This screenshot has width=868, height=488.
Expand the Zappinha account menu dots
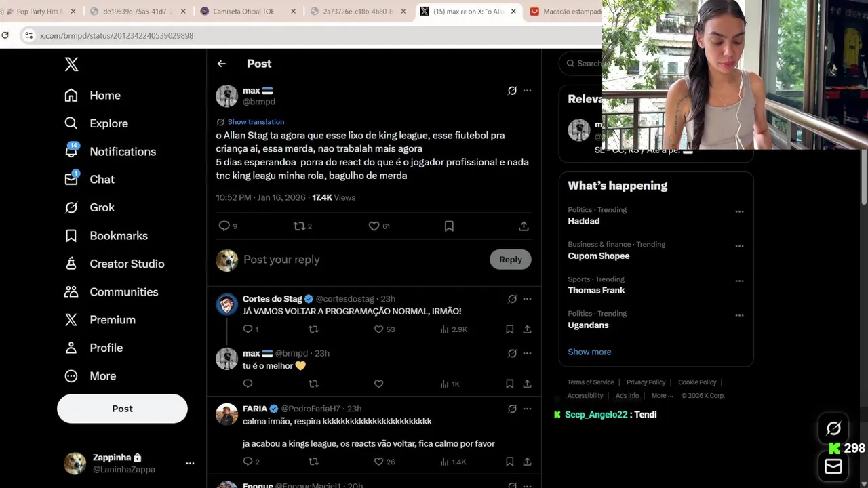tap(190, 464)
